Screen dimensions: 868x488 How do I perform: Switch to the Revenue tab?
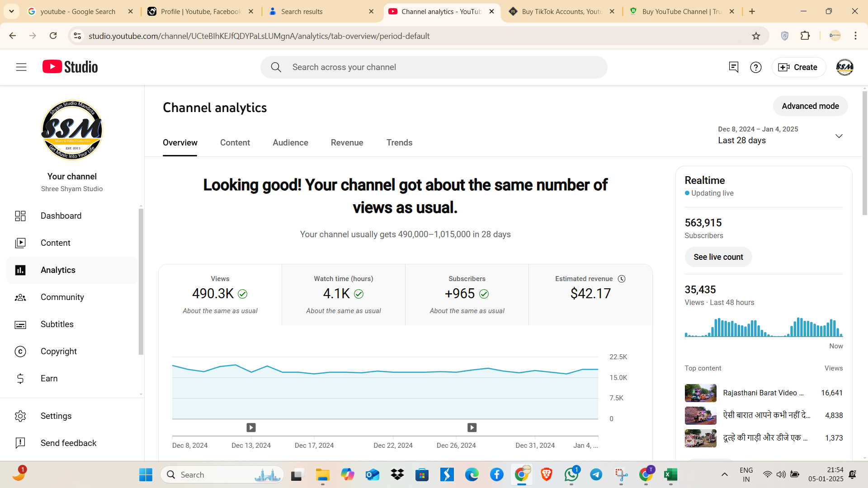(x=347, y=143)
